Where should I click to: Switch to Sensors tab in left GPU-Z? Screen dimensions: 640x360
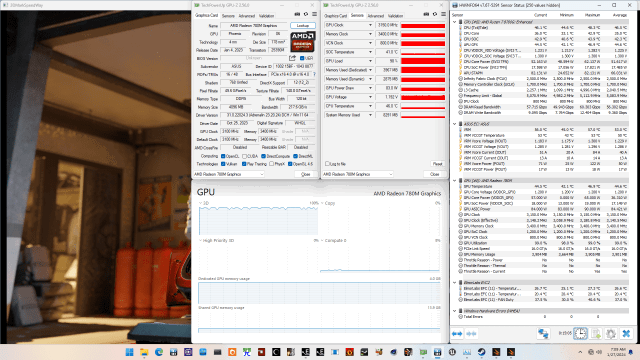pos(228,16)
